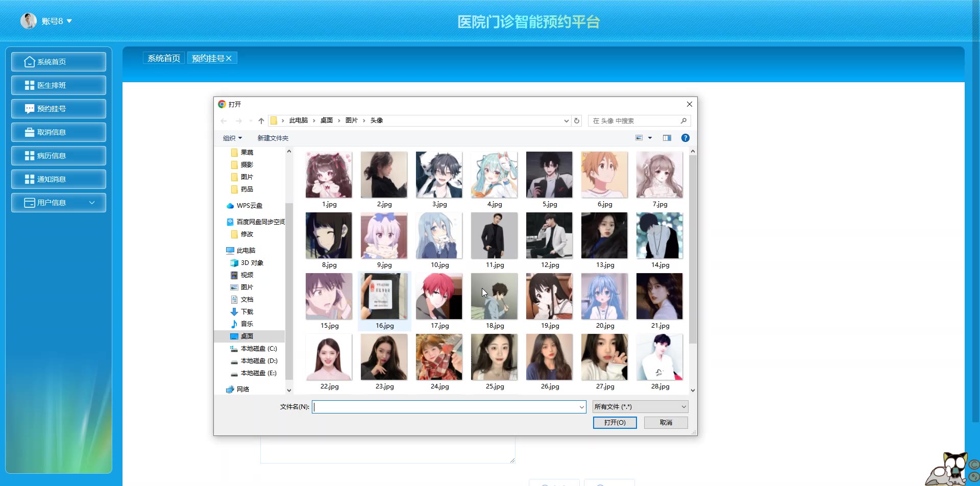Screen dimensions: 980x486
Task: Expand the 用户信息 sidebar menu
Action: pos(92,203)
